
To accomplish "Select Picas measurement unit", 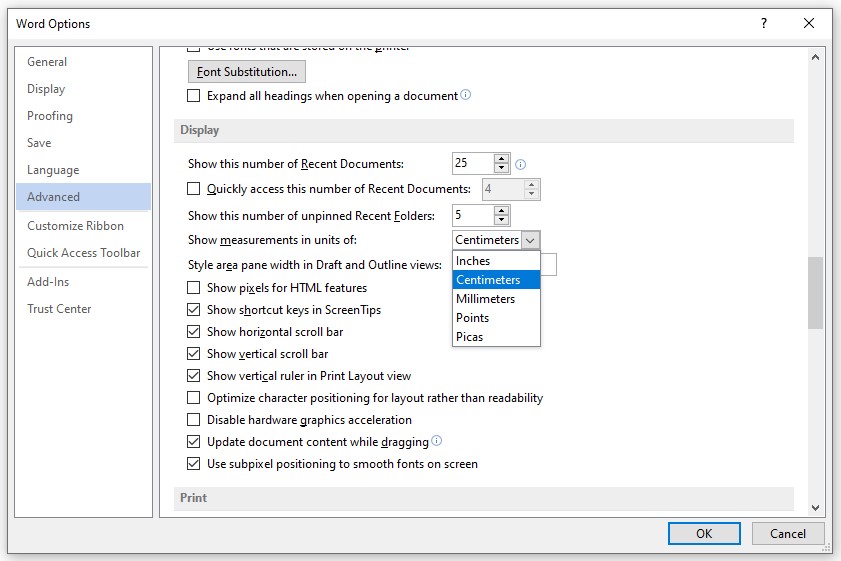I will click(x=496, y=337).
